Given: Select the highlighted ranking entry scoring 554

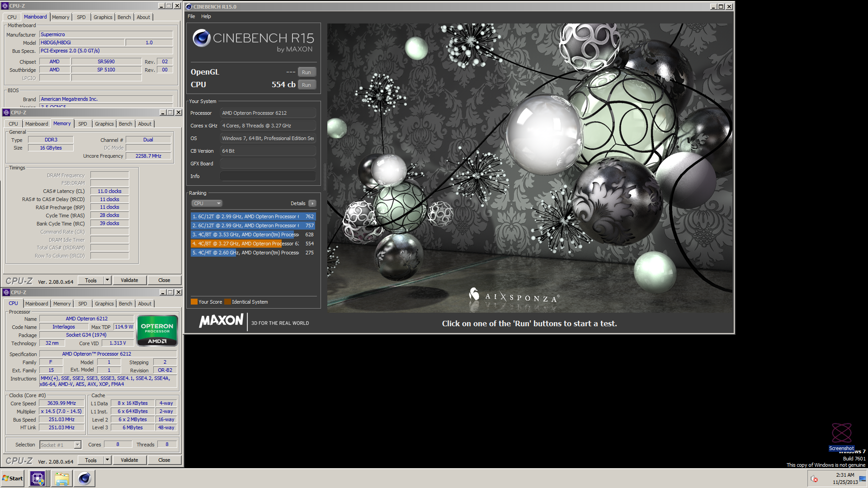Looking at the screenshot, I should [253, 244].
